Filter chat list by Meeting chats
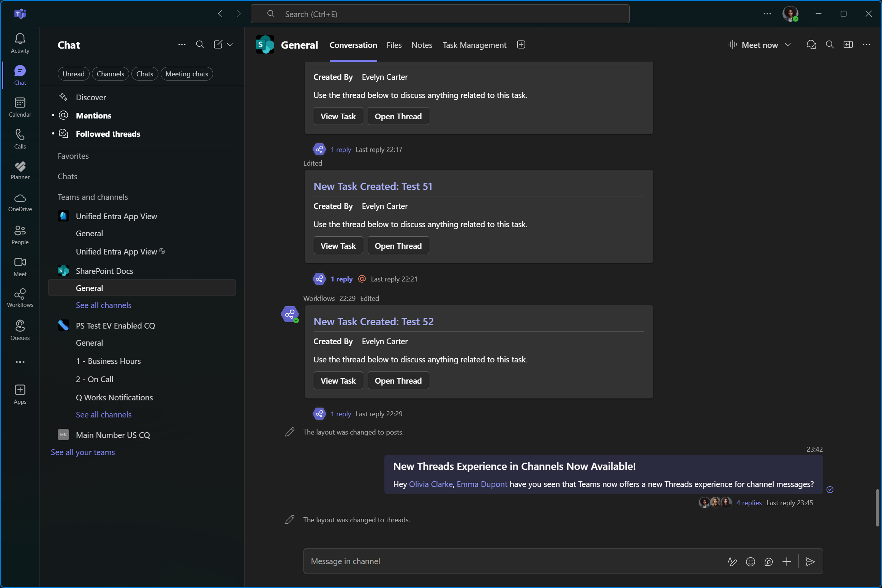 click(x=187, y=74)
